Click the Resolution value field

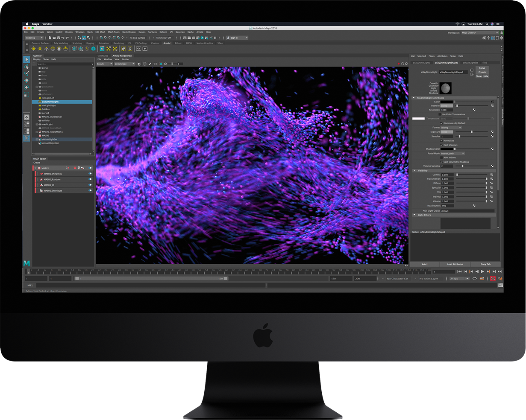click(447, 110)
